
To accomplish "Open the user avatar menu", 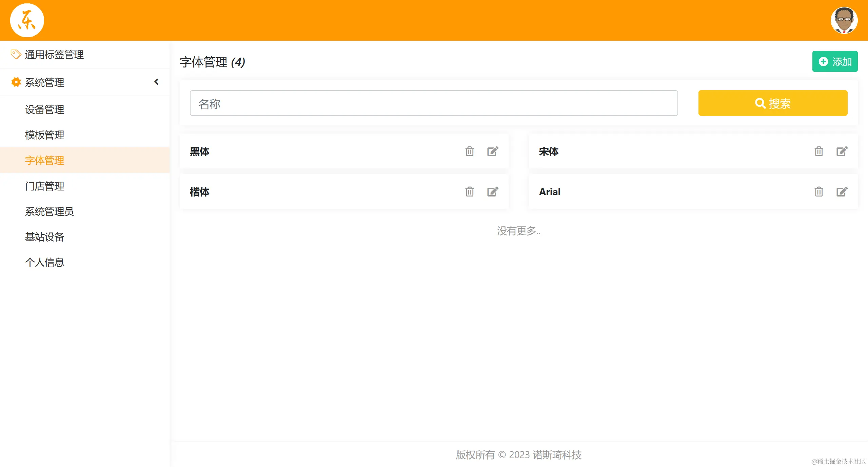I will (x=844, y=20).
